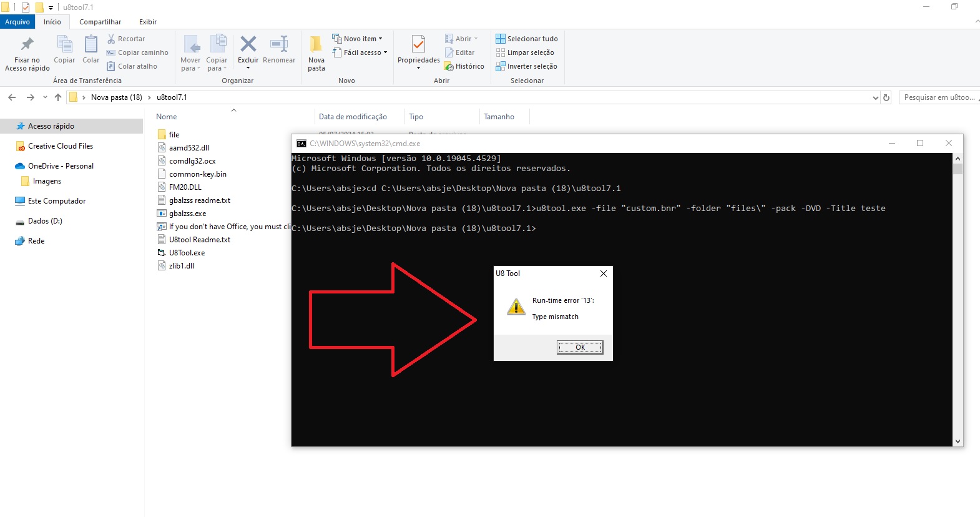The width and height of the screenshot is (980, 517).
Task: Click u8tool7.1 breadcrumb in address bar
Action: pyautogui.click(x=172, y=97)
